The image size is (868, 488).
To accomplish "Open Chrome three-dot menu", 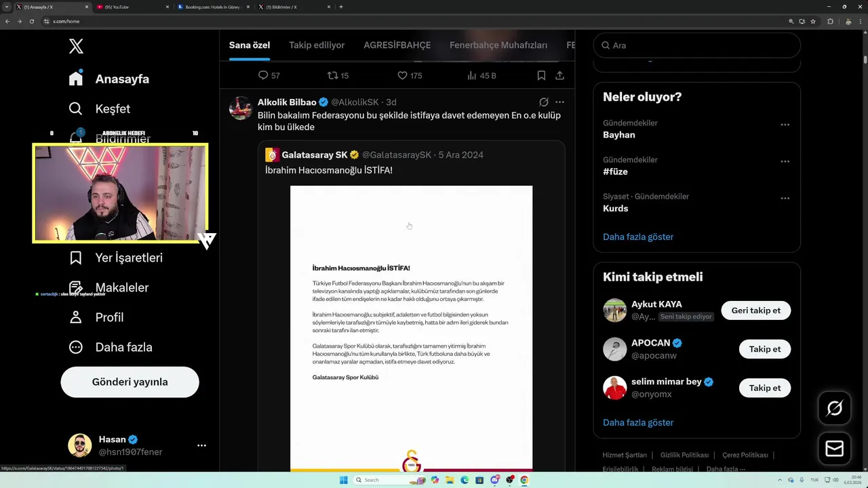I will pos(861,21).
